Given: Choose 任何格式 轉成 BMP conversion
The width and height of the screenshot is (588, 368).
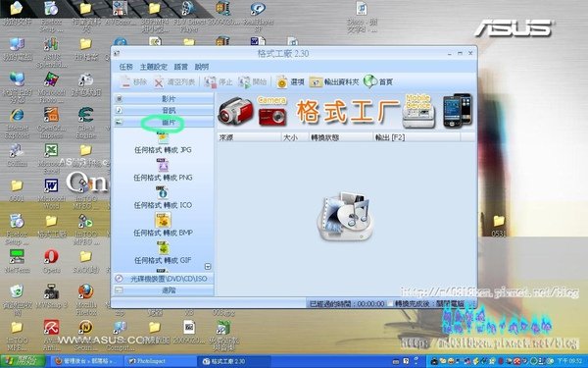Looking at the screenshot, I should click(163, 226).
